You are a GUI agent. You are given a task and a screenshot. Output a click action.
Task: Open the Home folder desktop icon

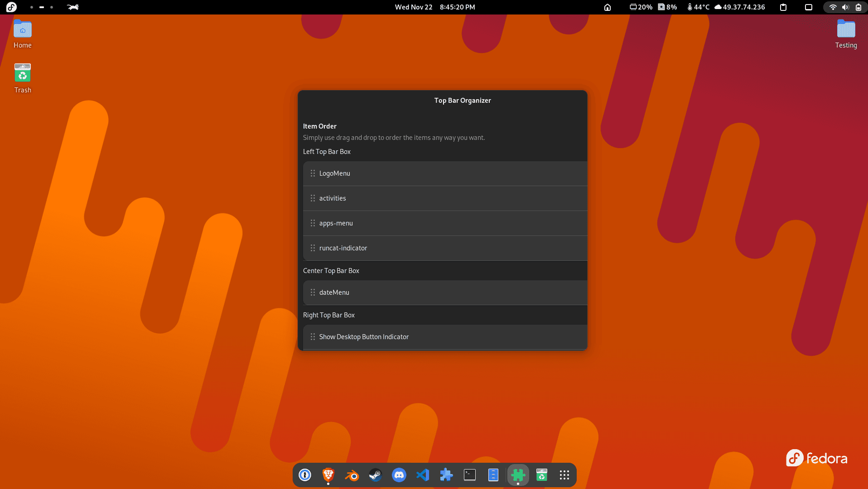(23, 34)
